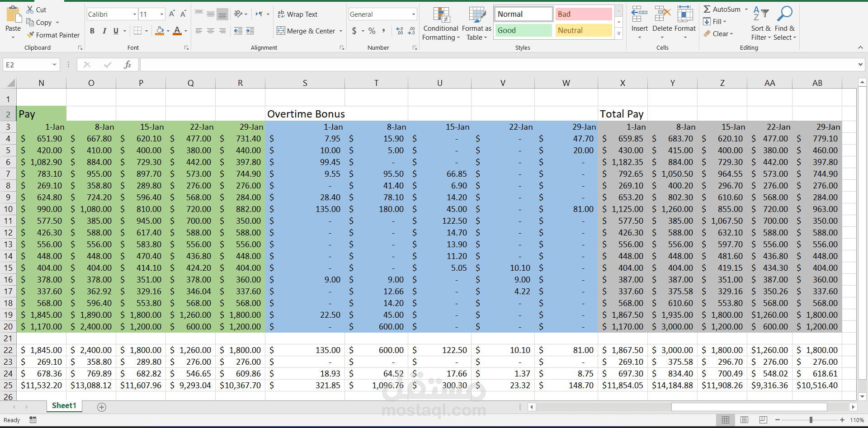Toggle Wrap Text
Screen dimensions: 868x428
297,14
